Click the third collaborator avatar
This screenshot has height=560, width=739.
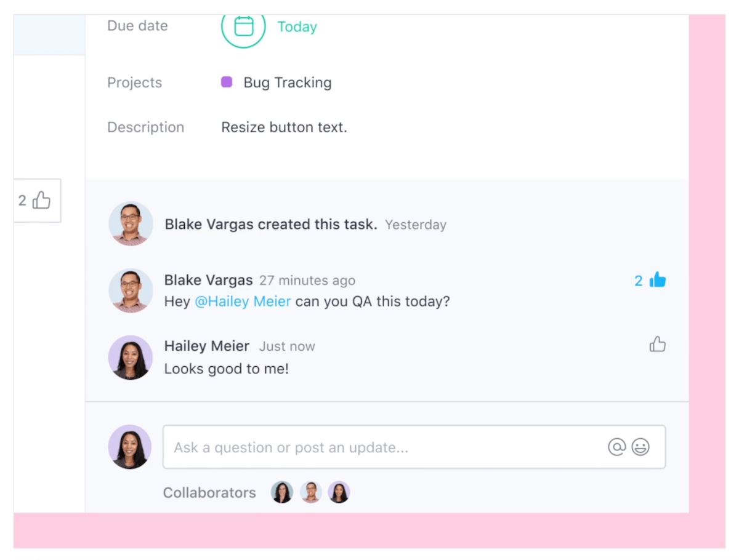pyautogui.click(x=339, y=492)
